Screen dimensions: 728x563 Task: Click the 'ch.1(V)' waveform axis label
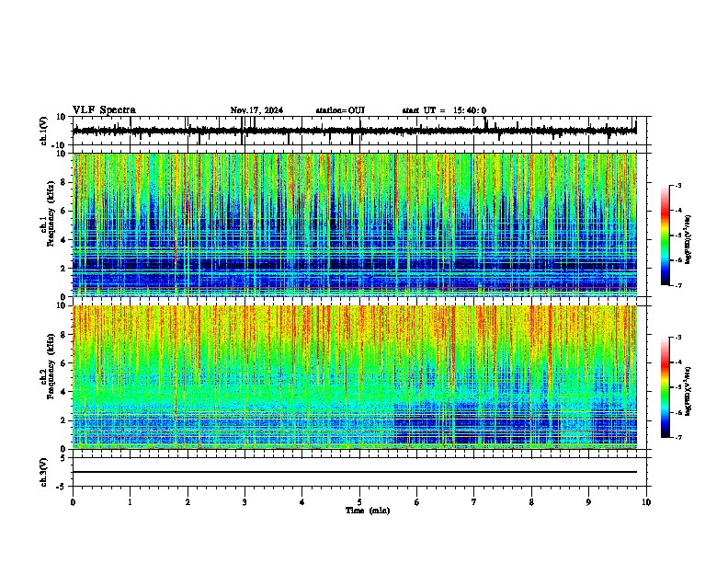(44, 131)
